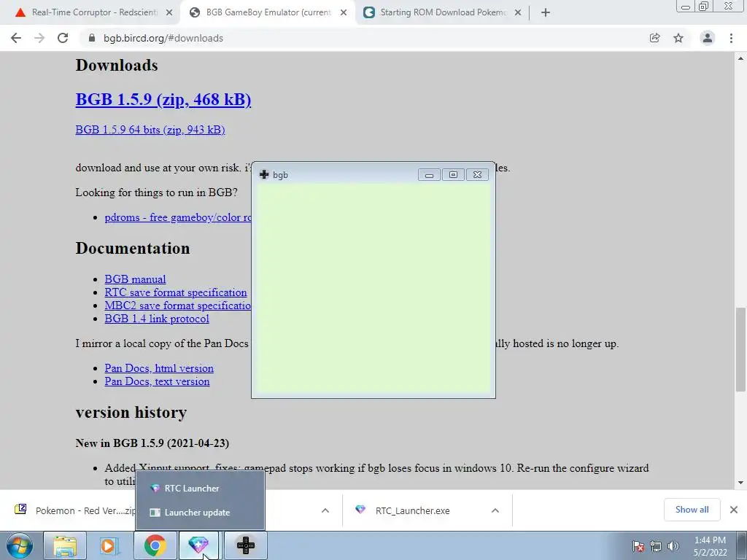
Task: Maximize the bgb emulator window
Action: pos(453,175)
